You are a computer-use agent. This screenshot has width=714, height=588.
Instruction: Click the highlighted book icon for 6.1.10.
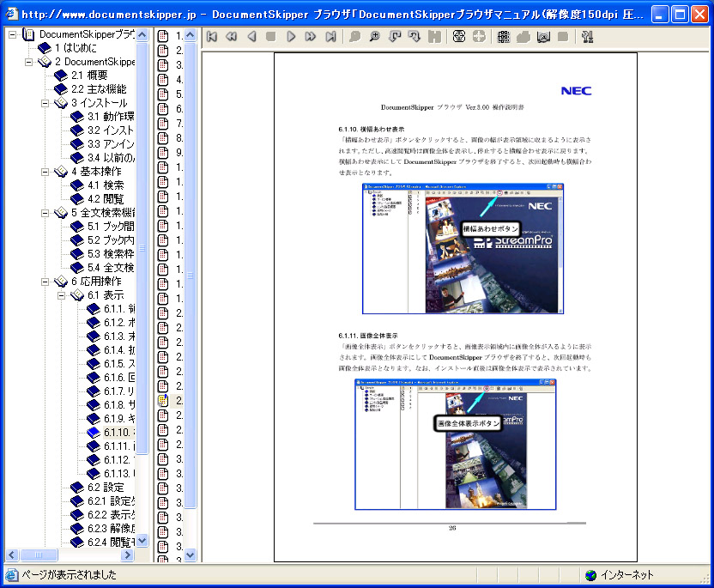[94, 433]
